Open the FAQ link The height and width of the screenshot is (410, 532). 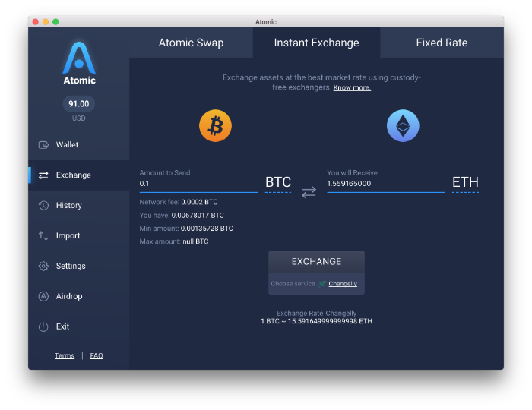(x=97, y=355)
